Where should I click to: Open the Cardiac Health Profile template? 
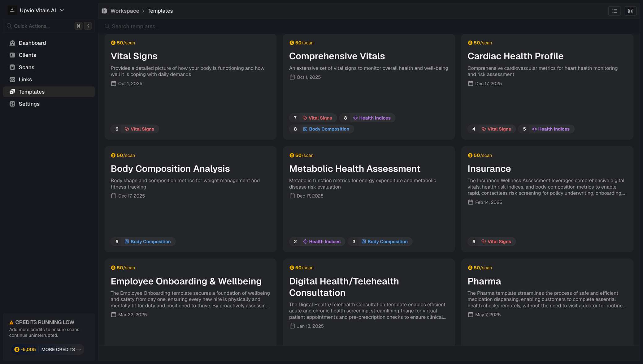pyautogui.click(x=515, y=56)
